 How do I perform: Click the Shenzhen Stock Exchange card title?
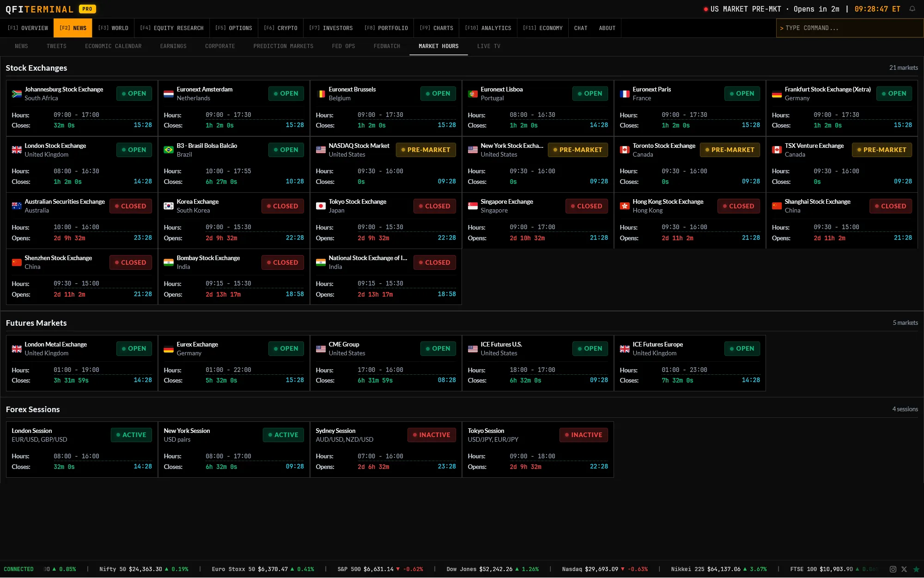point(58,258)
